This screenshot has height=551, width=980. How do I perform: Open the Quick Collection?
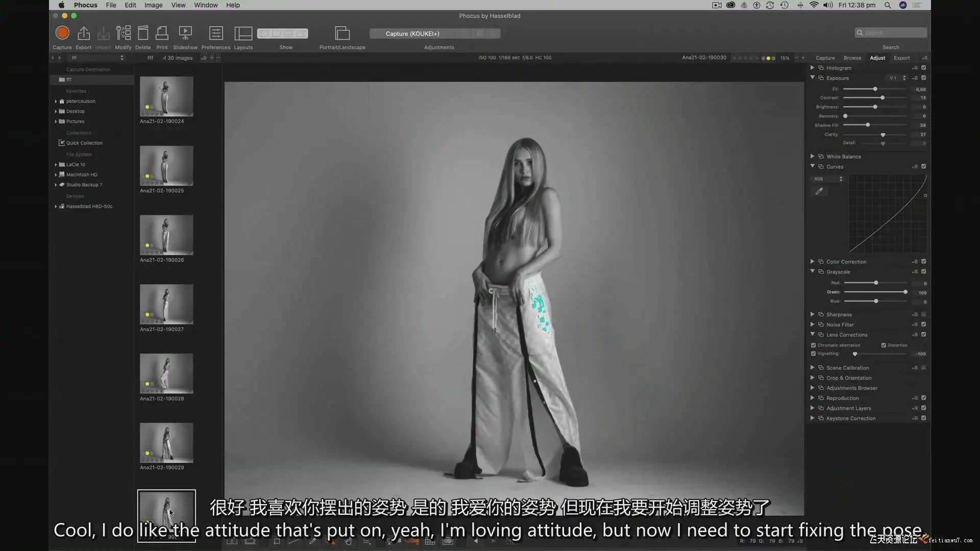(84, 143)
